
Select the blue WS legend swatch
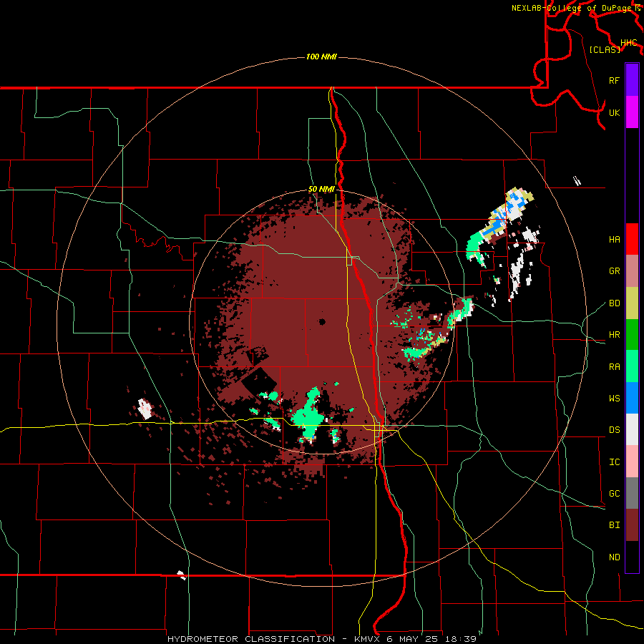[x=632, y=398]
